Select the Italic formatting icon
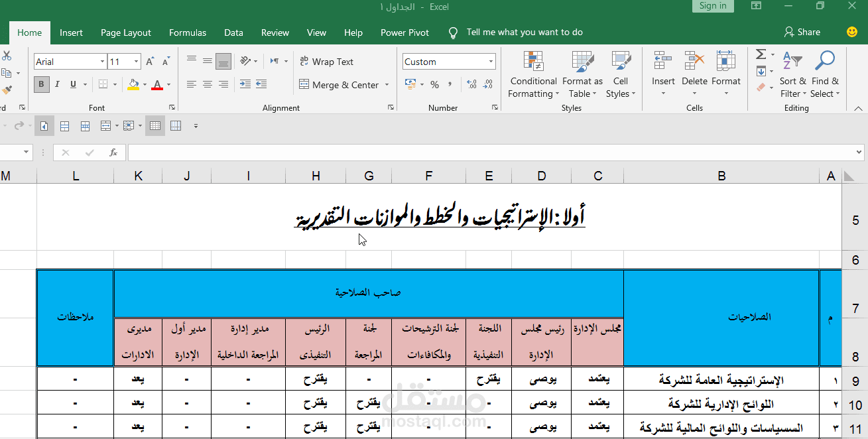 click(56, 84)
